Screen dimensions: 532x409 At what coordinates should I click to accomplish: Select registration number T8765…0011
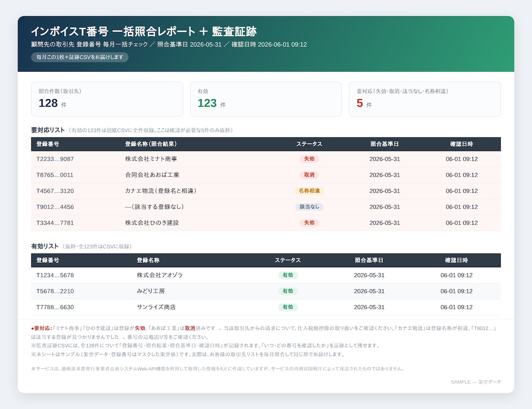tap(55, 175)
